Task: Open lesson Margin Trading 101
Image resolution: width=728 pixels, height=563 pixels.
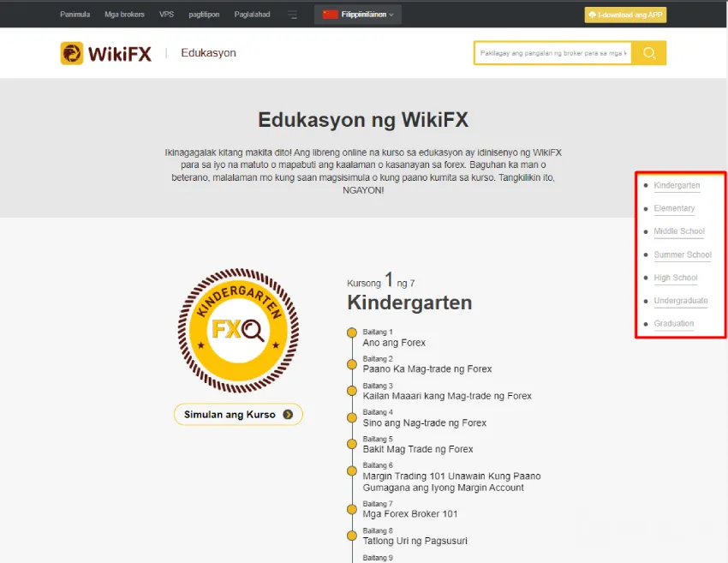Action: (x=451, y=482)
